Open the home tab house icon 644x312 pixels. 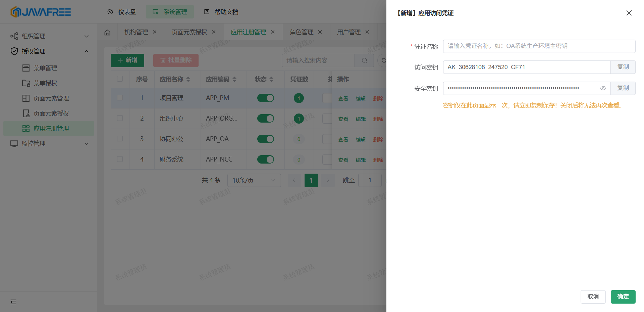(107, 32)
